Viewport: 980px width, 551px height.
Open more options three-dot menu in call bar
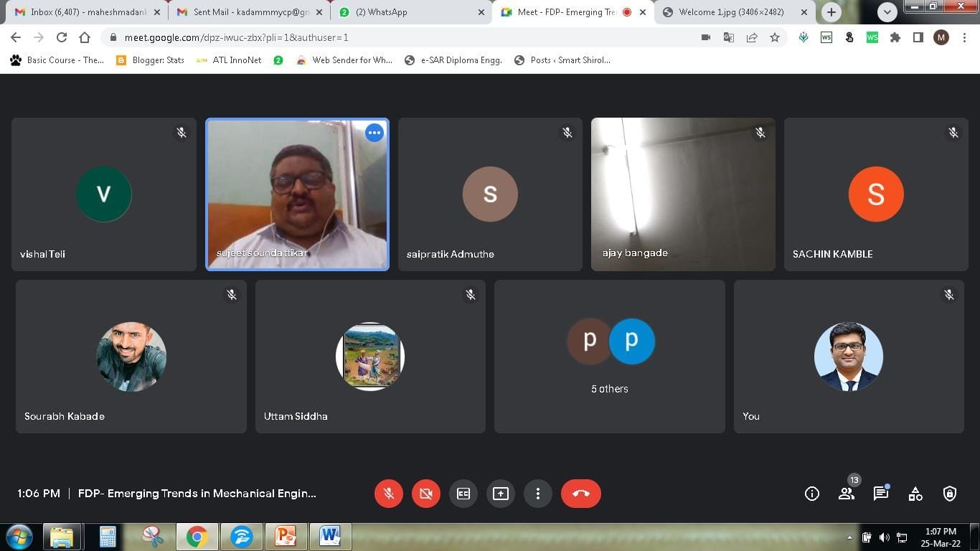538,494
